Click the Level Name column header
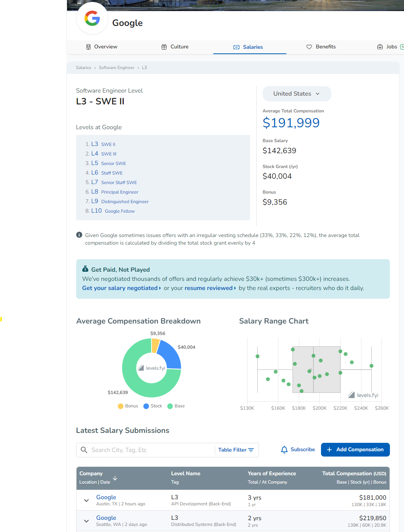Screen dimensions: 404x532 pyautogui.click(x=185, y=473)
